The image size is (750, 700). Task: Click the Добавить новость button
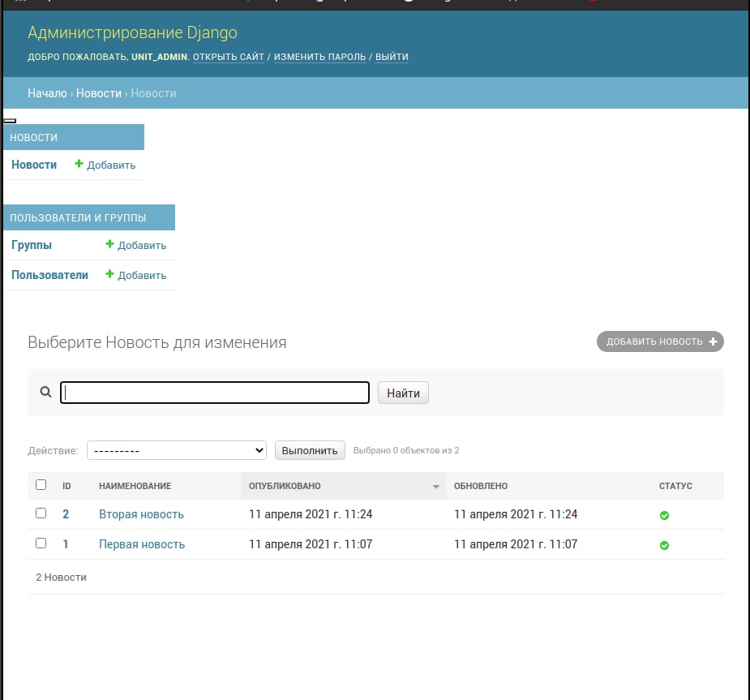click(660, 341)
